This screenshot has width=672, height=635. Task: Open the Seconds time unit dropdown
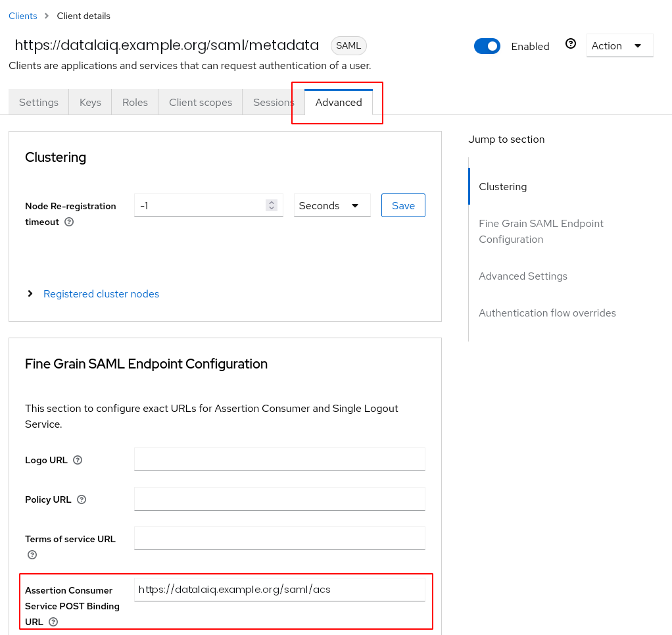(x=332, y=206)
